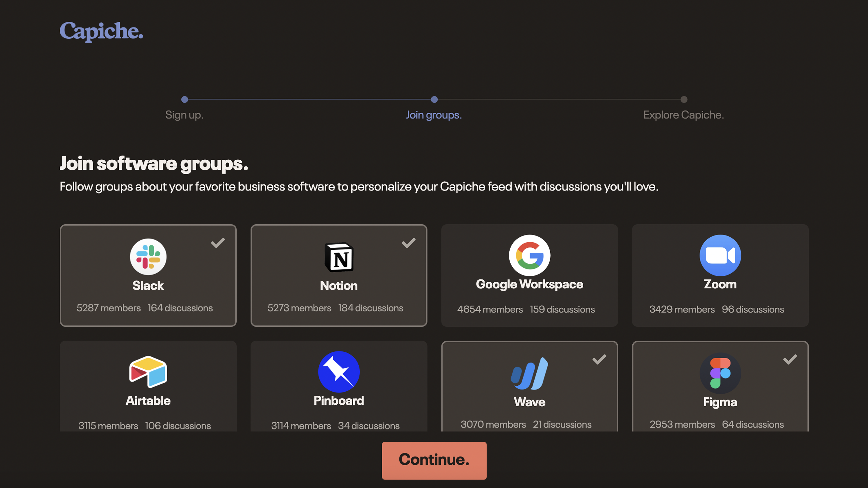868x488 pixels.
Task: Uncheck the Figma group checkmark
Action: click(790, 359)
